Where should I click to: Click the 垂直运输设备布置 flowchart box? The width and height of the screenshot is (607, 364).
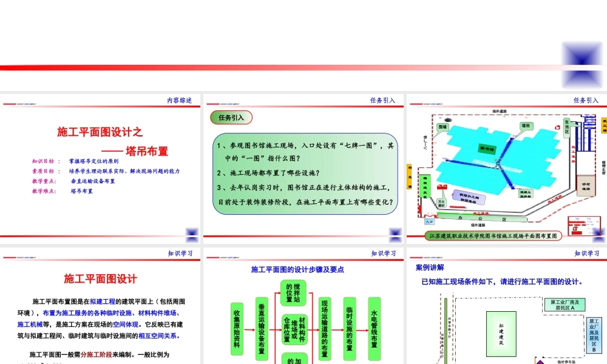(x=262, y=329)
